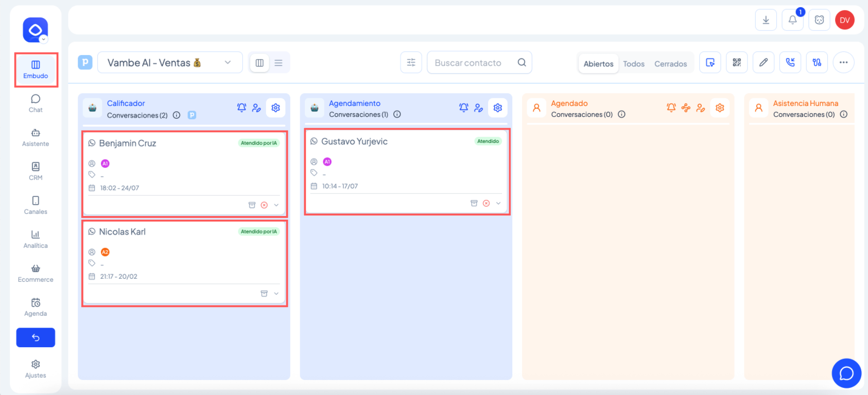The height and width of the screenshot is (395, 868).
Task: Click the blue back arrow button
Action: [36, 337]
